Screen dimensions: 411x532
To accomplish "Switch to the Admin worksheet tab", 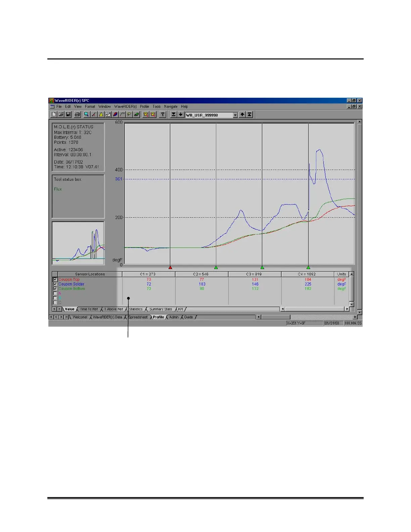I will pos(174,317).
